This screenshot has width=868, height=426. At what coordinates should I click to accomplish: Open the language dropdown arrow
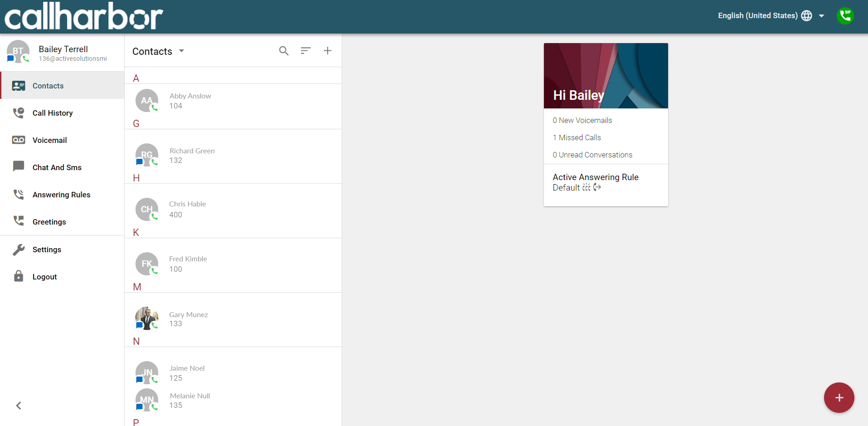tap(821, 16)
